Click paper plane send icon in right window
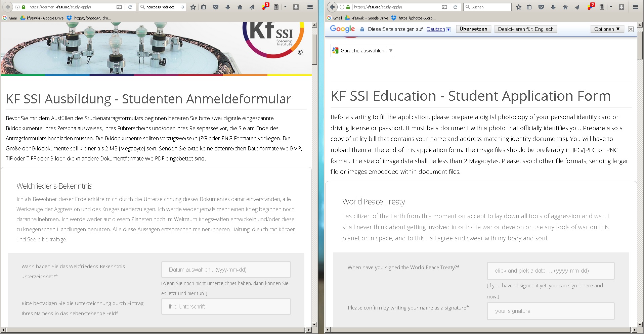644x334 pixels. click(x=577, y=7)
